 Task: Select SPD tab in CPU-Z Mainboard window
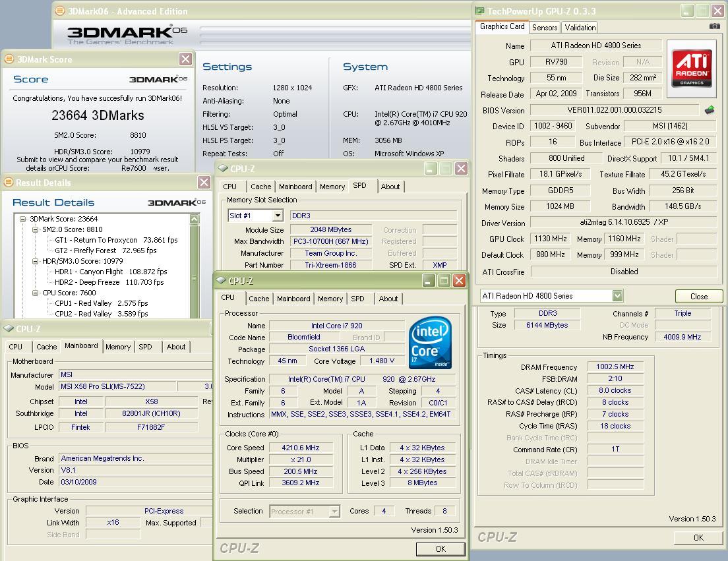click(x=145, y=347)
